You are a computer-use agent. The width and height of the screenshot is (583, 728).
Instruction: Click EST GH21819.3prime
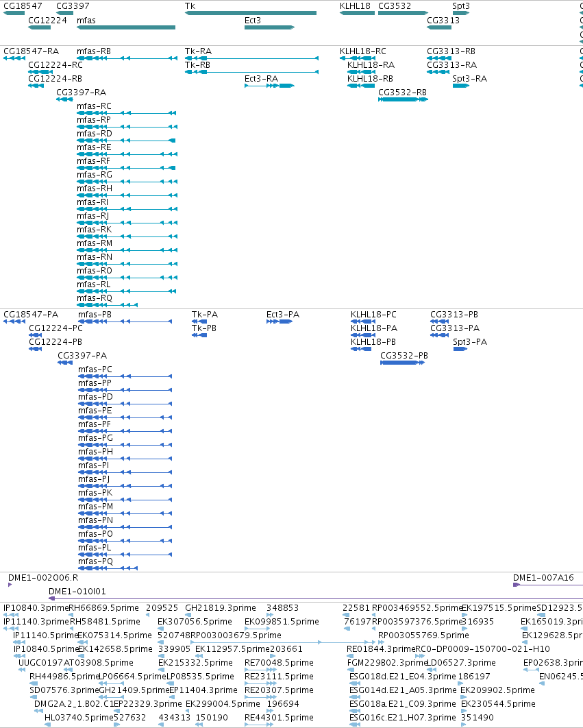point(221,608)
